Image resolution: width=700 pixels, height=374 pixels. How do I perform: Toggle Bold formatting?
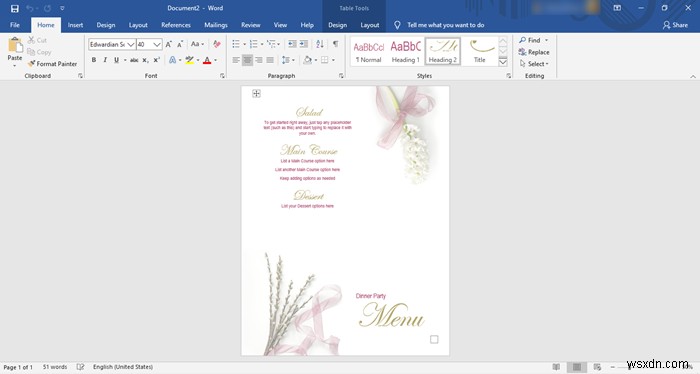[94, 60]
